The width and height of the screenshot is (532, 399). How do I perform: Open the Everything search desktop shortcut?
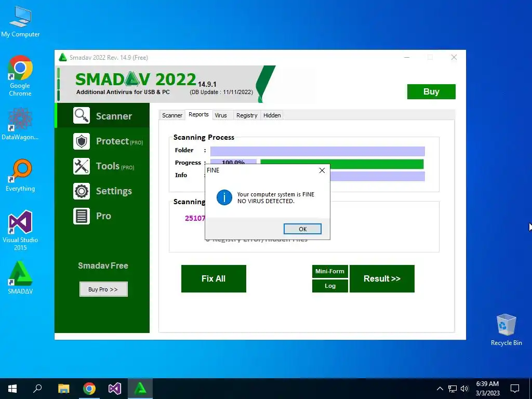click(x=20, y=176)
